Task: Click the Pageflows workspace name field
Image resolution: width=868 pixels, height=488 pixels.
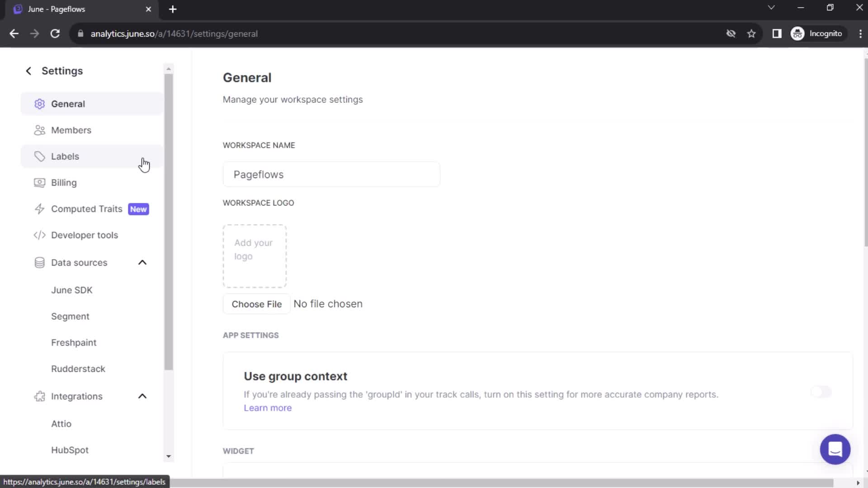Action: point(333,174)
